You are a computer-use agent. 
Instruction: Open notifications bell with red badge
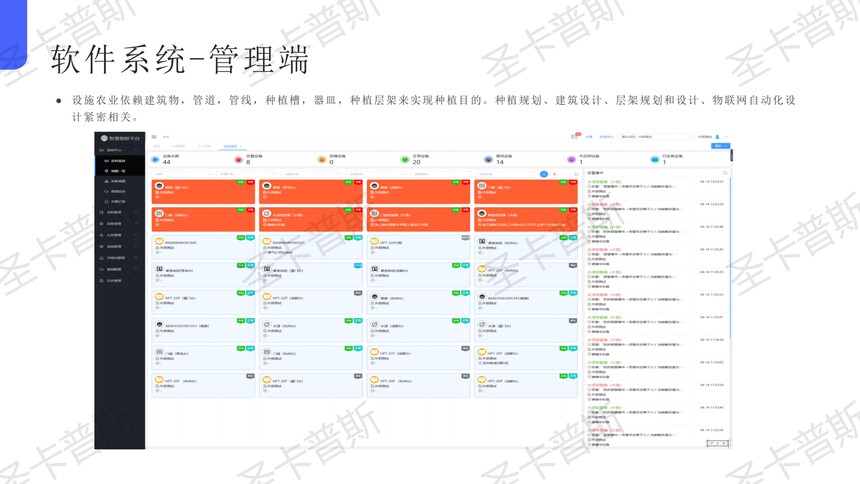coord(574,137)
